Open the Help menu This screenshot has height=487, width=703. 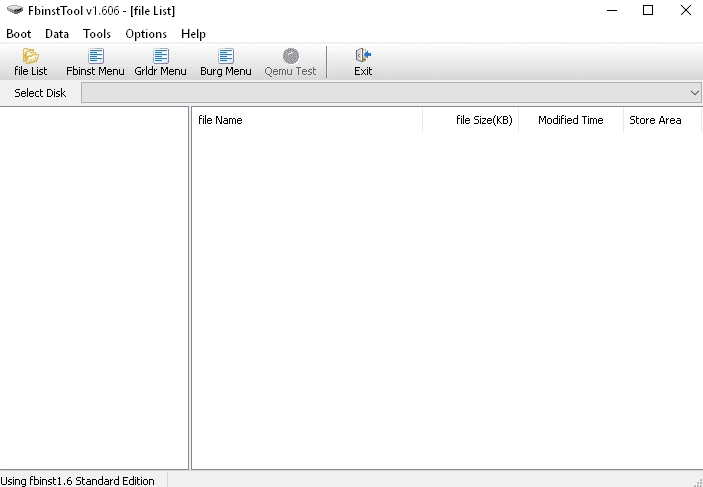[193, 34]
